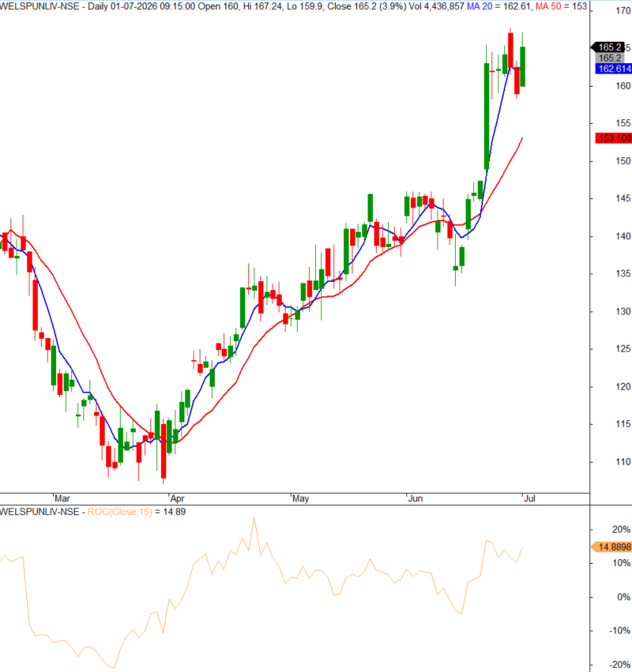632x672 pixels.
Task: Click the WELSPUNLIV-NSE title in ROC pane
Action: coord(39,512)
